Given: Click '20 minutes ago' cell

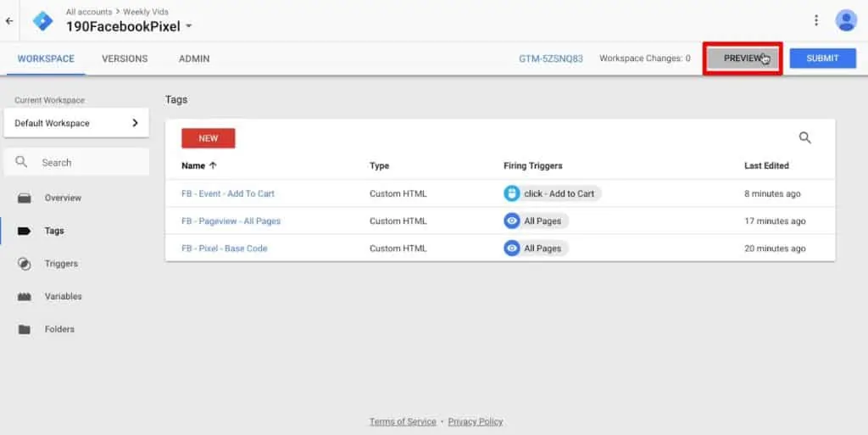Looking at the screenshot, I should pos(775,248).
